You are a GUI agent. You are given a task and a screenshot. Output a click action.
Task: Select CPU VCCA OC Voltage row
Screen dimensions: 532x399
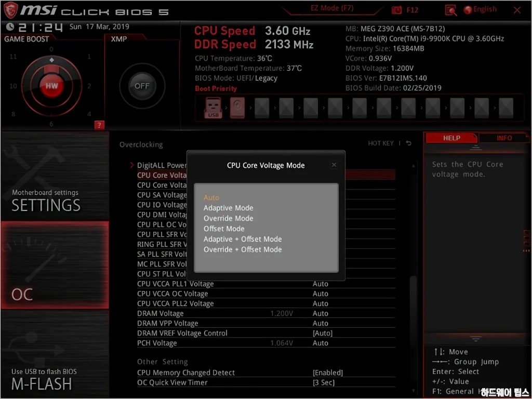pos(266,294)
